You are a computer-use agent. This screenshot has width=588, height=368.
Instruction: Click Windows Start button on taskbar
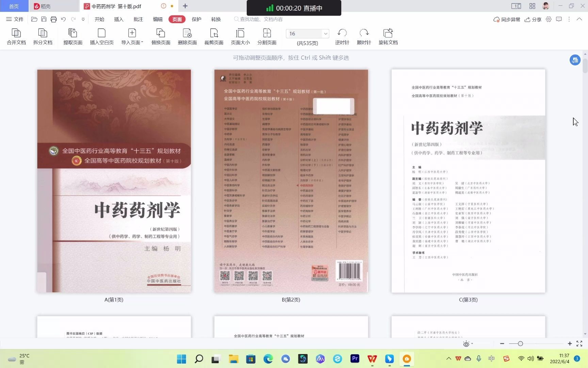tap(181, 359)
